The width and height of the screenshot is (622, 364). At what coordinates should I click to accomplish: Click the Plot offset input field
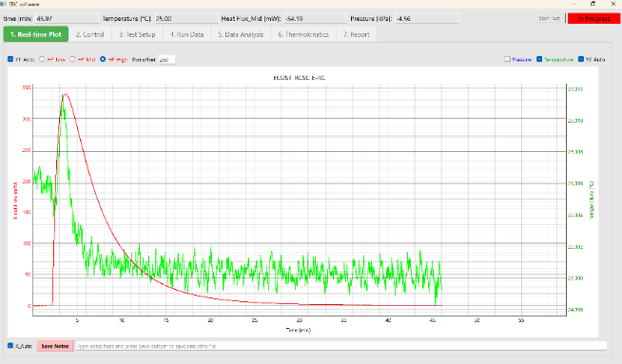click(166, 60)
